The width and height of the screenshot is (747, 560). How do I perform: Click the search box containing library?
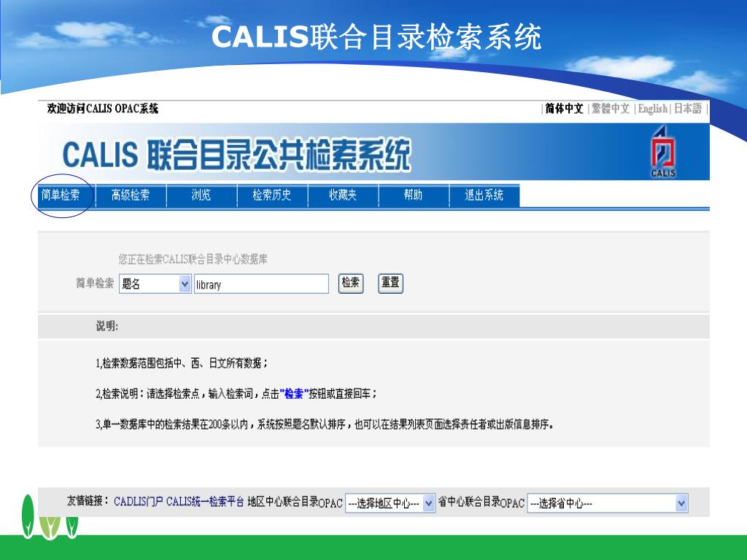(x=261, y=284)
